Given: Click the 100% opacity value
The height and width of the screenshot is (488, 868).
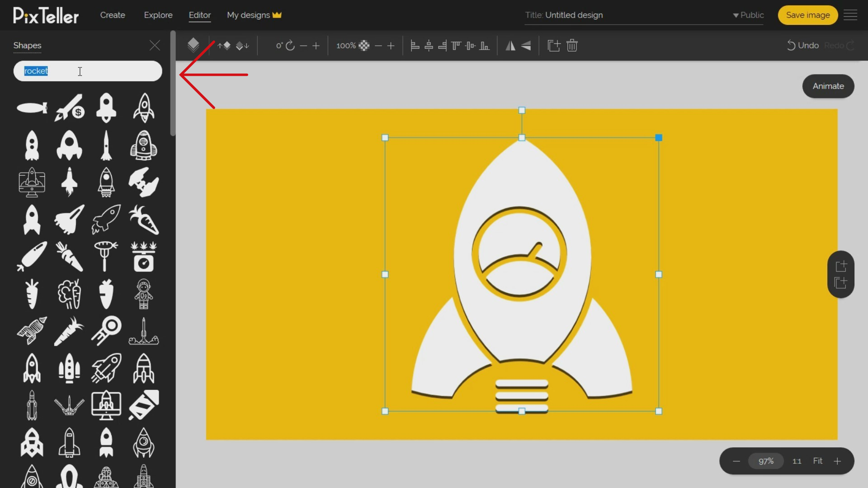Looking at the screenshot, I should click(x=346, y=46).
